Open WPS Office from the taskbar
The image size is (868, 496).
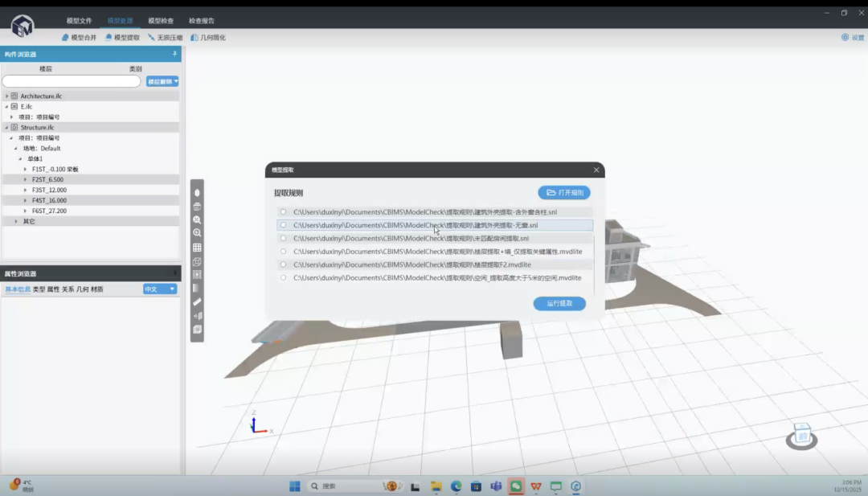click(x=536, y=486)
